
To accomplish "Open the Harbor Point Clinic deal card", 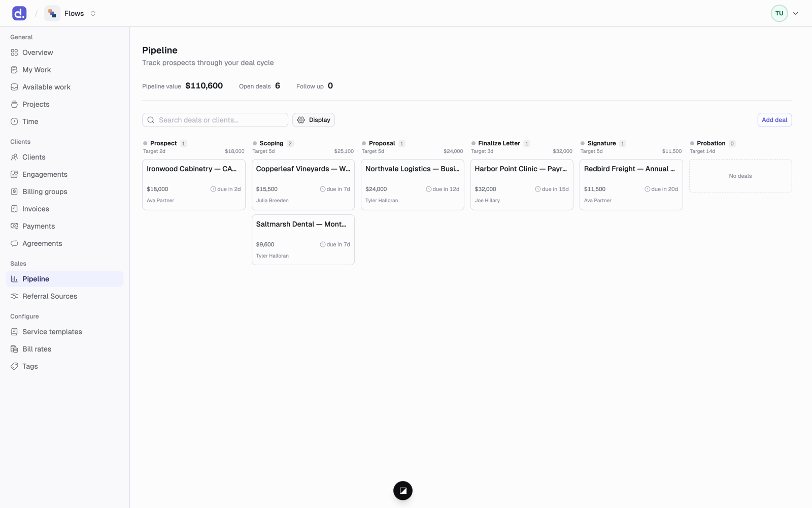I will (x=522, y=184).
